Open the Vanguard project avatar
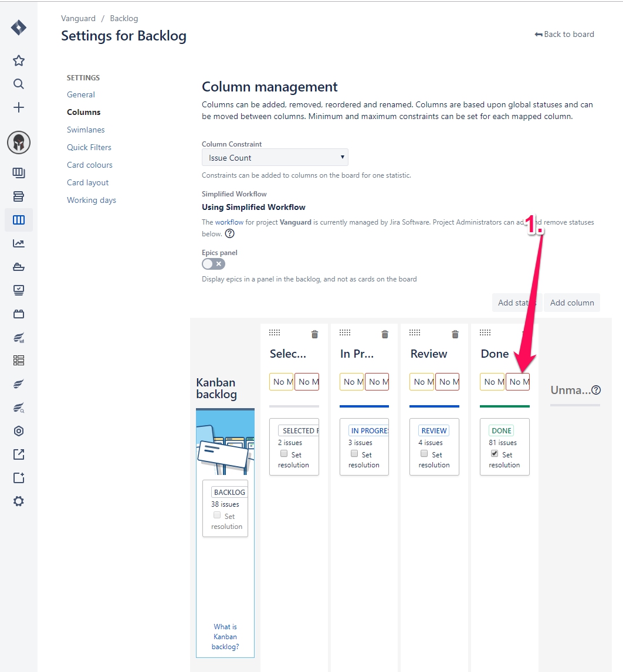Screen dimensions: 623x672 coord(18,142)
